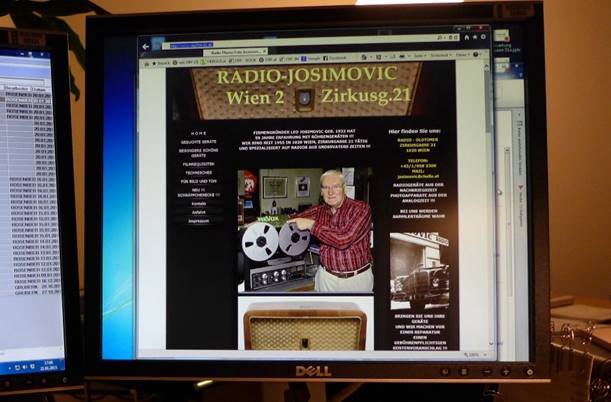
Task: Click the Anfahrt navigation button
Action: click(199, 212)
